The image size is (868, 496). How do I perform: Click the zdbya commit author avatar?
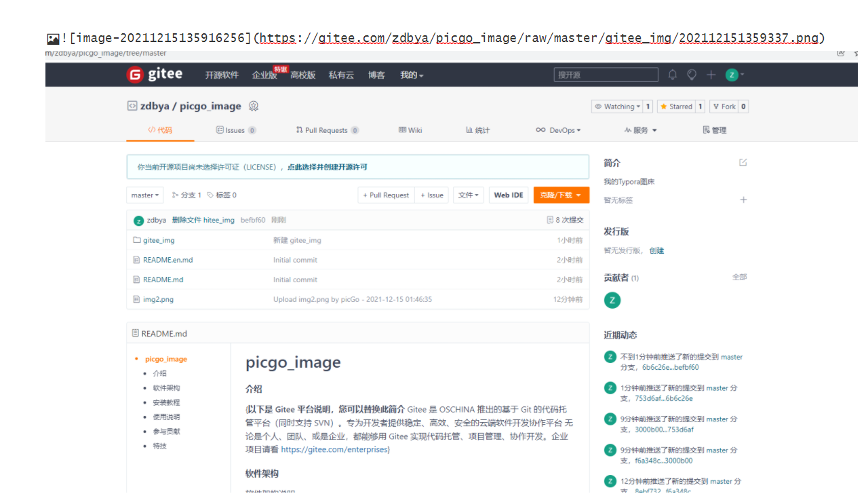click(x=139, y=221)
